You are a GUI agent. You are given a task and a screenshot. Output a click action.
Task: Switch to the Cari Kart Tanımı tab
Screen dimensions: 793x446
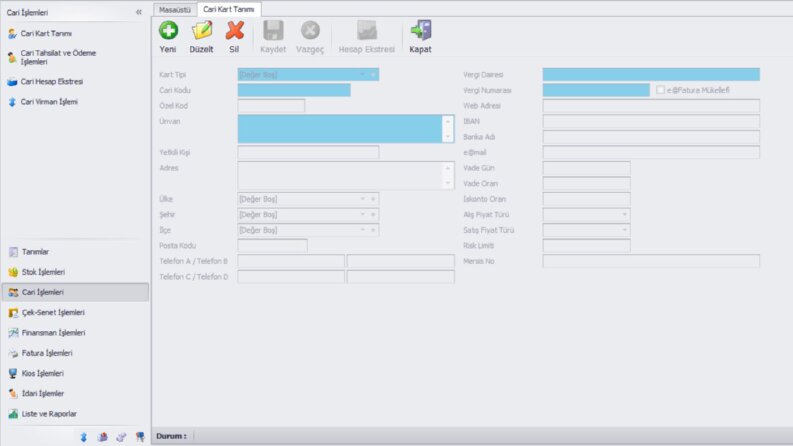(229, 9)
